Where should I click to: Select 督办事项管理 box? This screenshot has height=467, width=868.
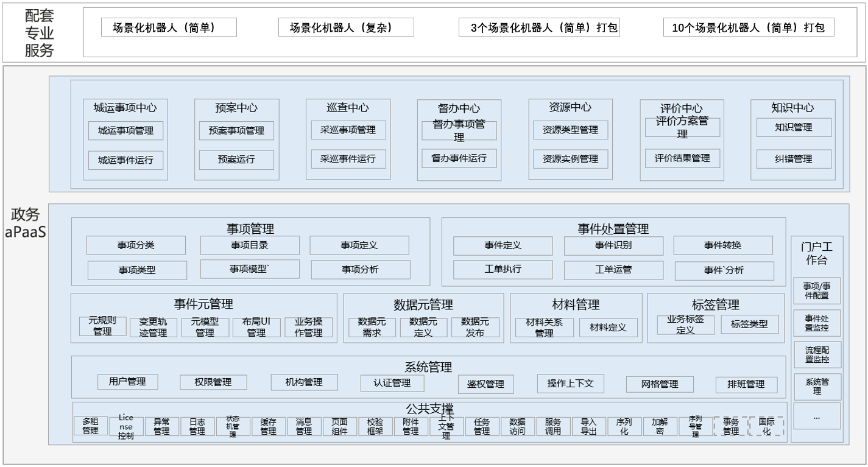pos(459,130)
